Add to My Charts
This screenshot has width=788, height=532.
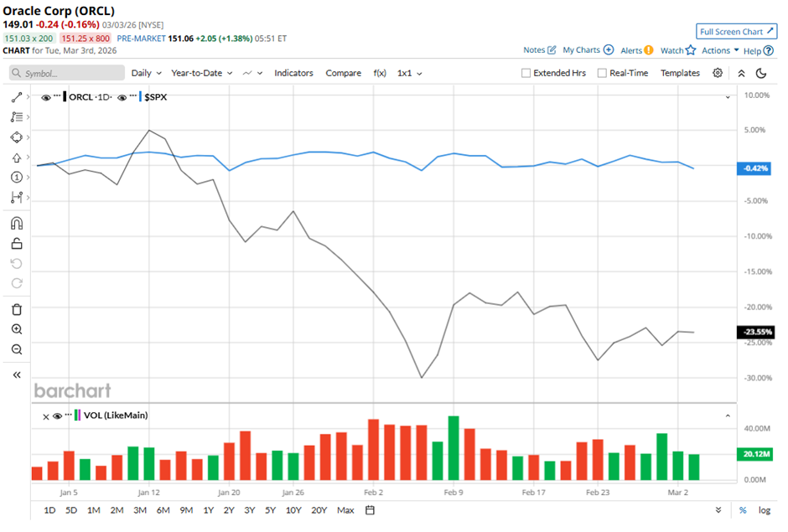point(588,49)
